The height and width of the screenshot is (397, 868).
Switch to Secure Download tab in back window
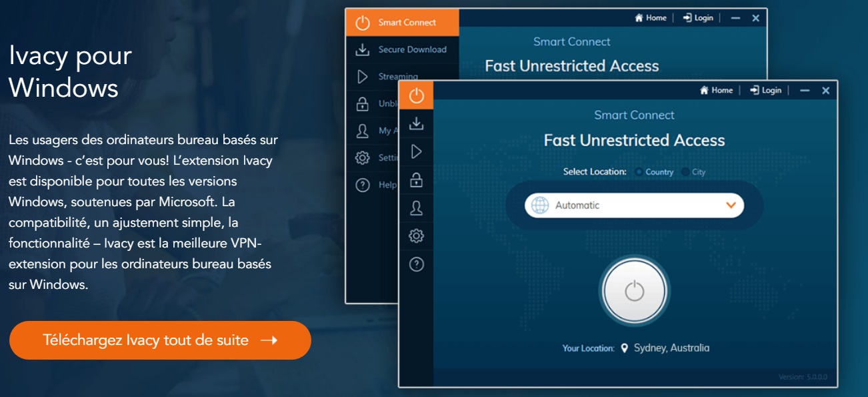pos(403,49)
